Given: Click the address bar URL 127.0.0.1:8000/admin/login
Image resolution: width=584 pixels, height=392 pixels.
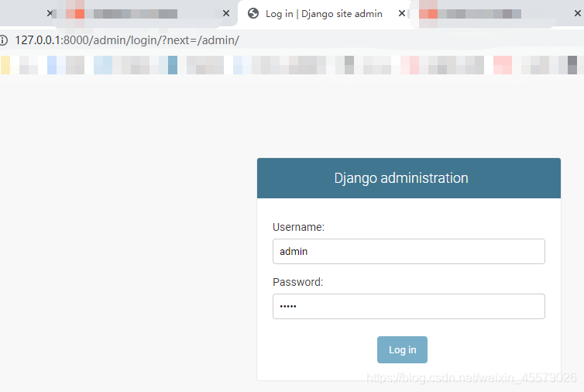Looking at the screenshot, I should click(x=126, y=40).
